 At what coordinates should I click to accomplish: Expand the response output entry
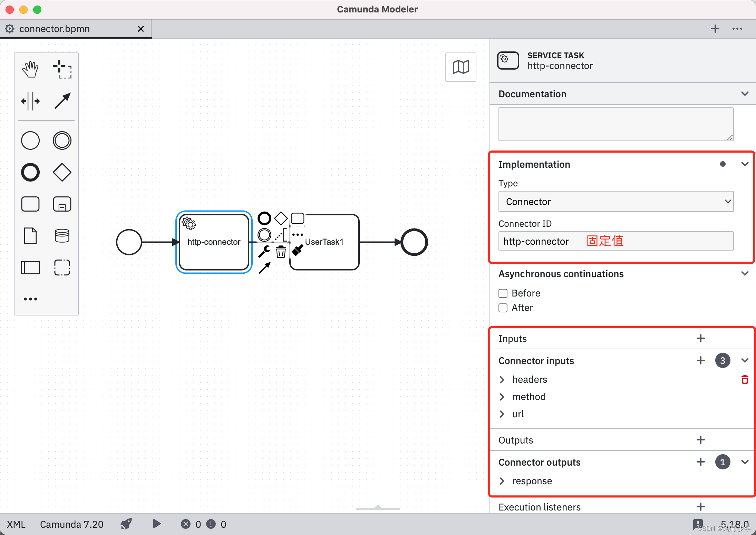point(502,481)
